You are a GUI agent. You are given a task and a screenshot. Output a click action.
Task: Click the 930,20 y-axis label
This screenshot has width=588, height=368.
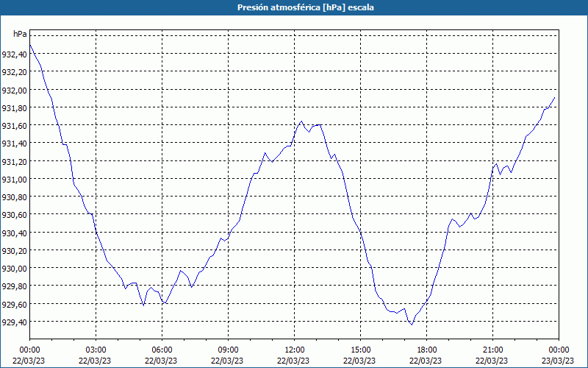(14, 251)
